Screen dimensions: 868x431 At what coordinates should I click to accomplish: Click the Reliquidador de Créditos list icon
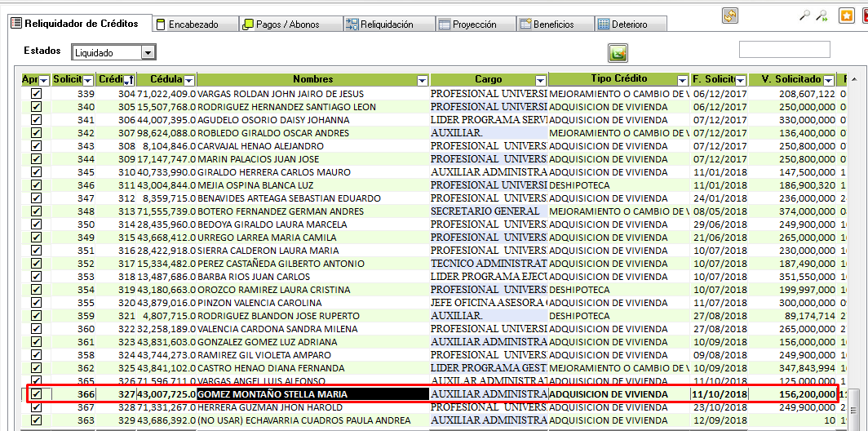coord(16,24)
